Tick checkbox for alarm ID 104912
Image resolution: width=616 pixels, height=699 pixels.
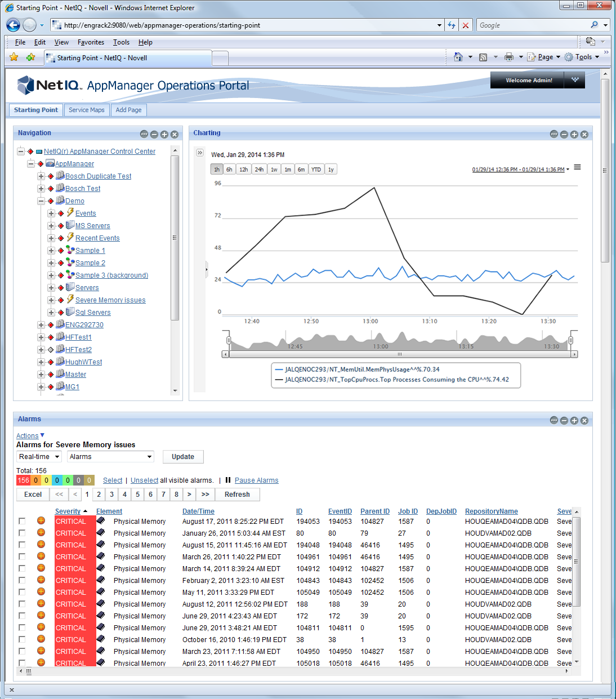coord(22,568)
